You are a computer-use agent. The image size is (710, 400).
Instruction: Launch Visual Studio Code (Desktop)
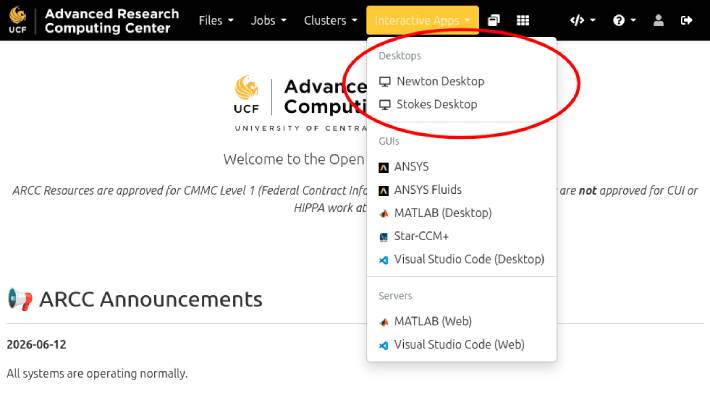coord(461,259)
